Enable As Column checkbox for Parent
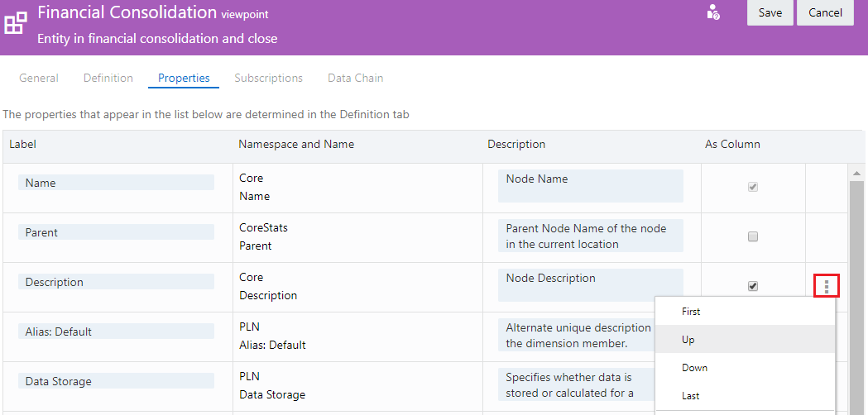The width and height of the screenshot is (868, 415). click(753, 236)
